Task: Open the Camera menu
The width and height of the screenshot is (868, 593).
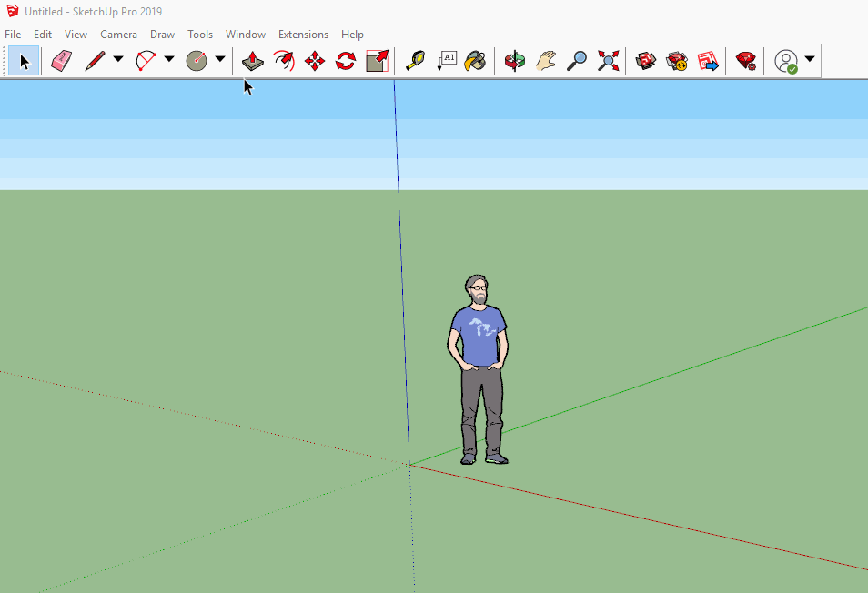Action: click(118, 35)
